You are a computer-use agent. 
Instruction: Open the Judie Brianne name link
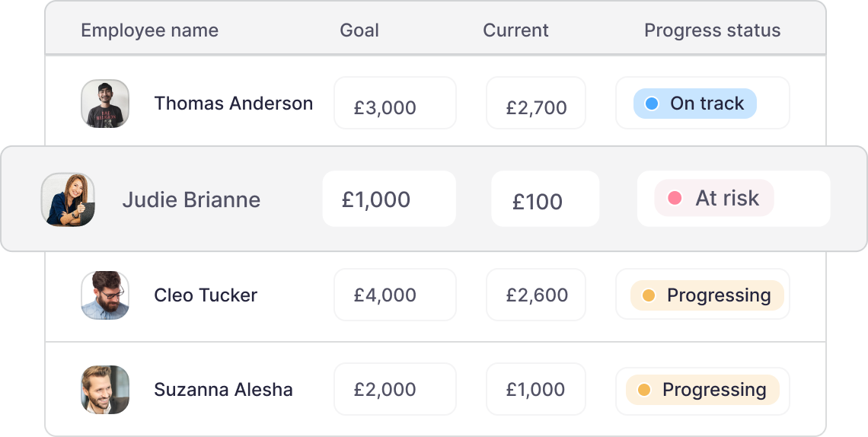(191, 199)
